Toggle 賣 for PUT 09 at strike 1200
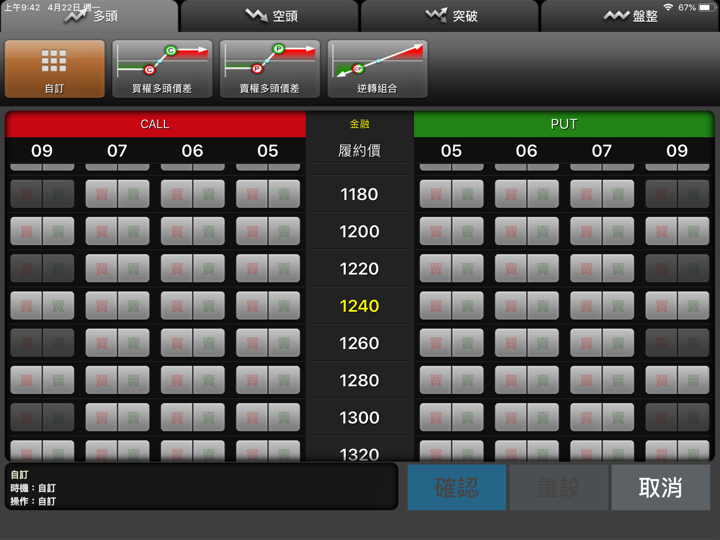The width and height of the screenshot is (720, 540). pyautogui.click(x=693, y=231)
